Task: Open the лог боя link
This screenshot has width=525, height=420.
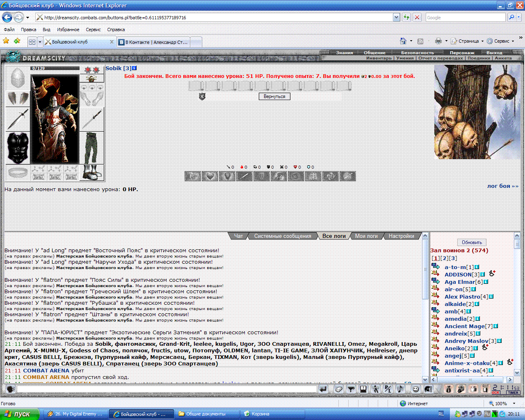Action: 502,186
